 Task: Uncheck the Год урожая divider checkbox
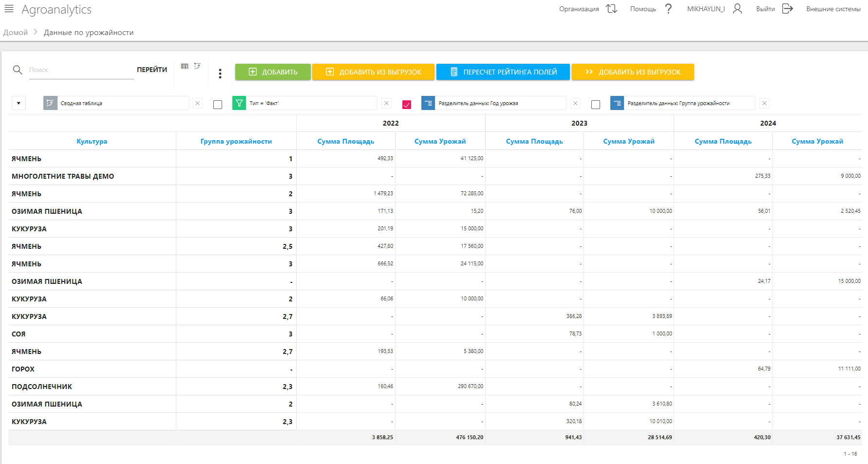[407, 104]
